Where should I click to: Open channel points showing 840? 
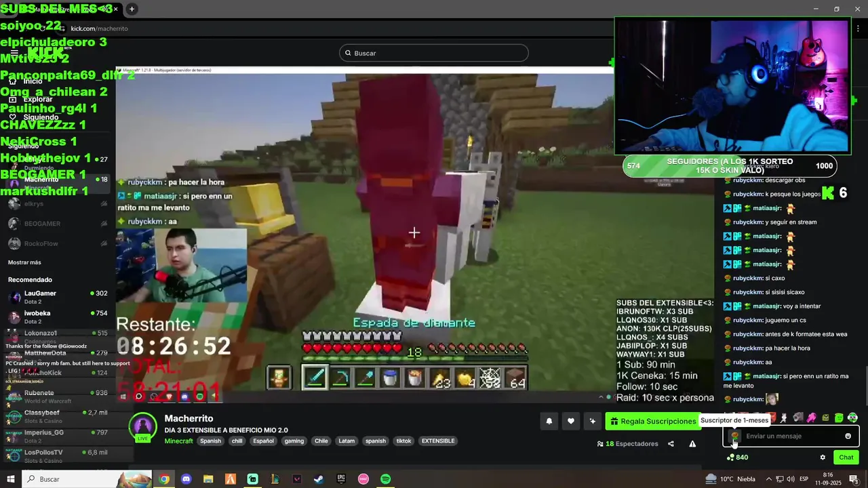click(x=737, y=457)
